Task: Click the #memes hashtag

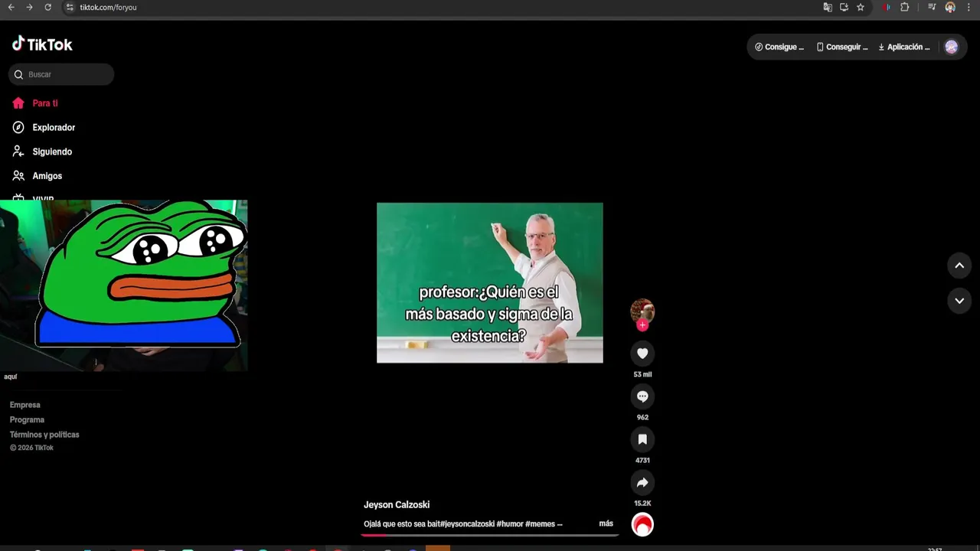Action: click(x=540, y=524)
